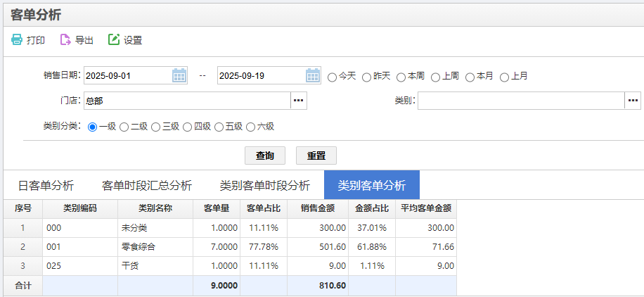Open calendar picker for end date
This screenshot has height=297, width=644.
click(x=313, y=75)
